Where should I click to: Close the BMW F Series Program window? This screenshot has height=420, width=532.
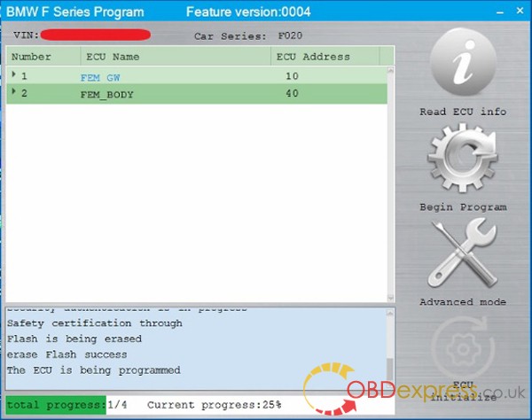click(520, 11)
